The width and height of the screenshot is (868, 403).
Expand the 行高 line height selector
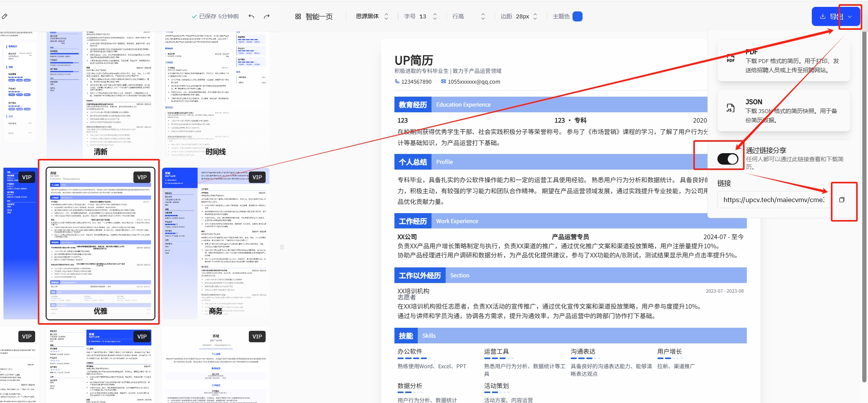click(x=469, y=16)
